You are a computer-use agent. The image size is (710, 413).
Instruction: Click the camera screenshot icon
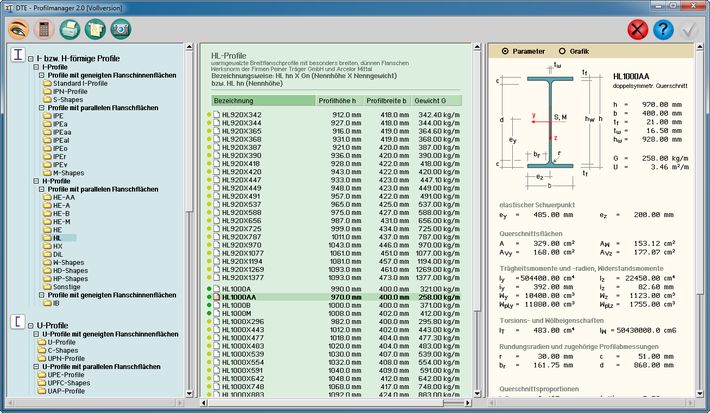[121, 29]
